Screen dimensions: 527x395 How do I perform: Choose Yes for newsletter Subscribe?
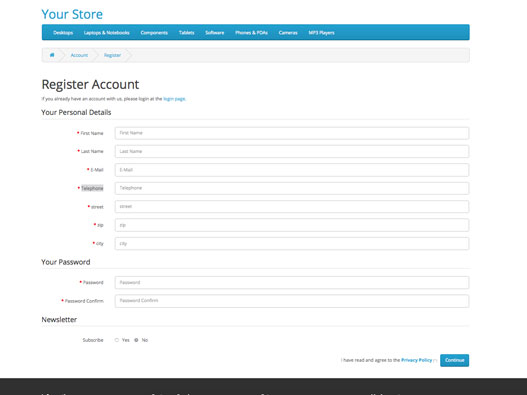tap(117, 340)
